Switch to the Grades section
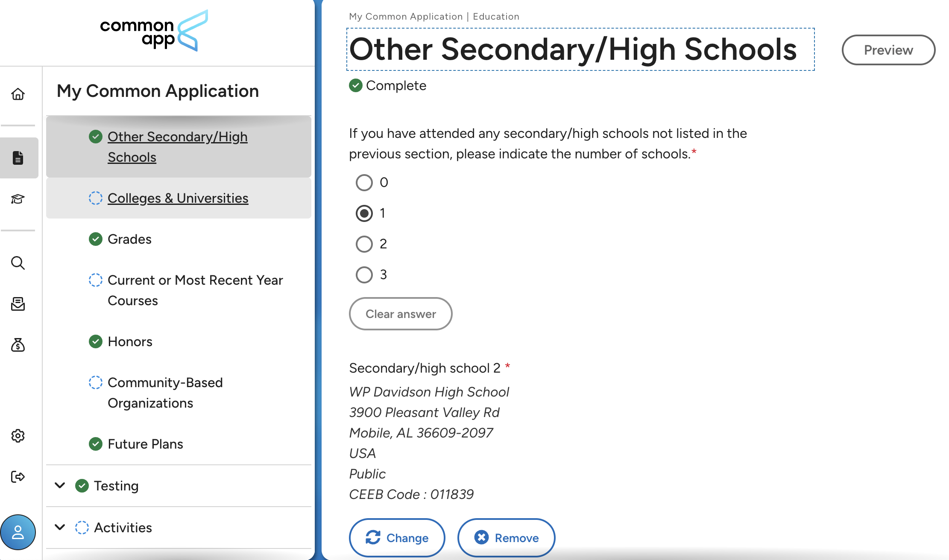949x560 pixels. point(129,239)
